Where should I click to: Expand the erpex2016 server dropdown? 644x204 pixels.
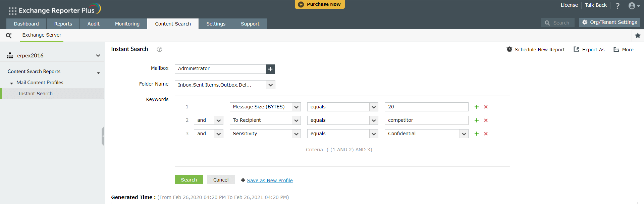[x=98, y=56]
